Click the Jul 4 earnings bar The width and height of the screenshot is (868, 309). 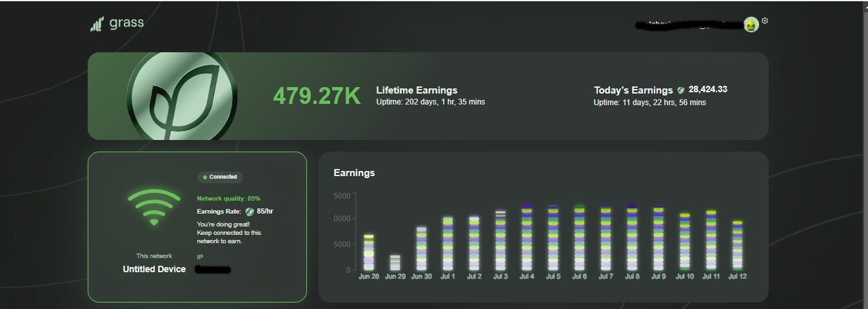(x=526, y=237)
